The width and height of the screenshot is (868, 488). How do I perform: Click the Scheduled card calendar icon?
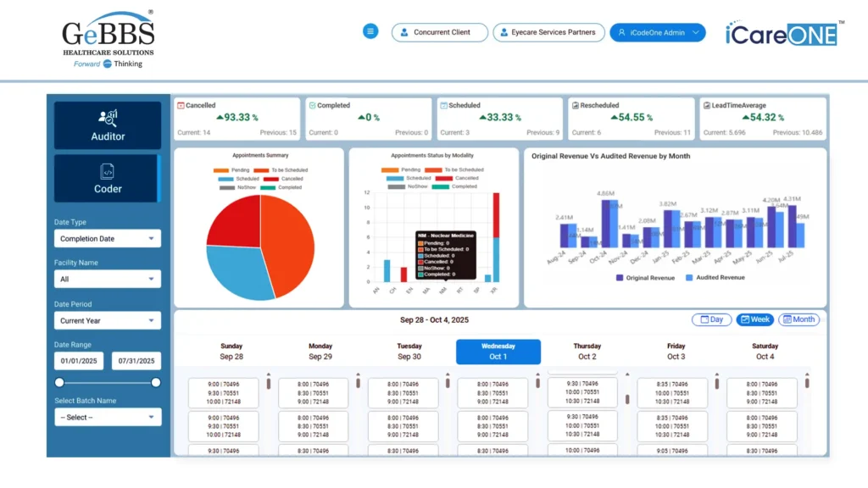click(x=443, y=106)
